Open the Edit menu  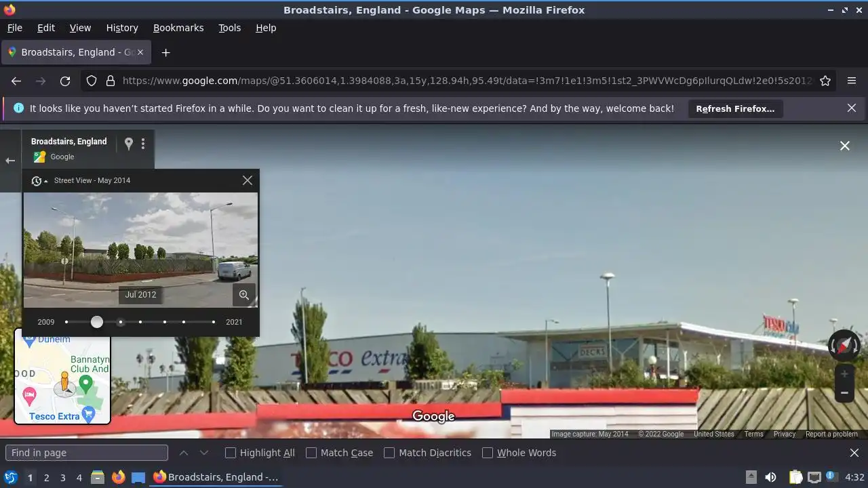(x=46, y=28)
